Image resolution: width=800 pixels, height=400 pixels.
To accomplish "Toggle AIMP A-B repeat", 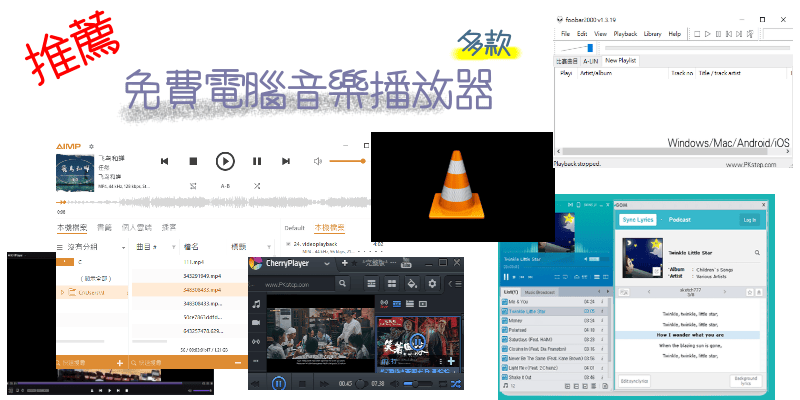I will click(x=225, y=186).
